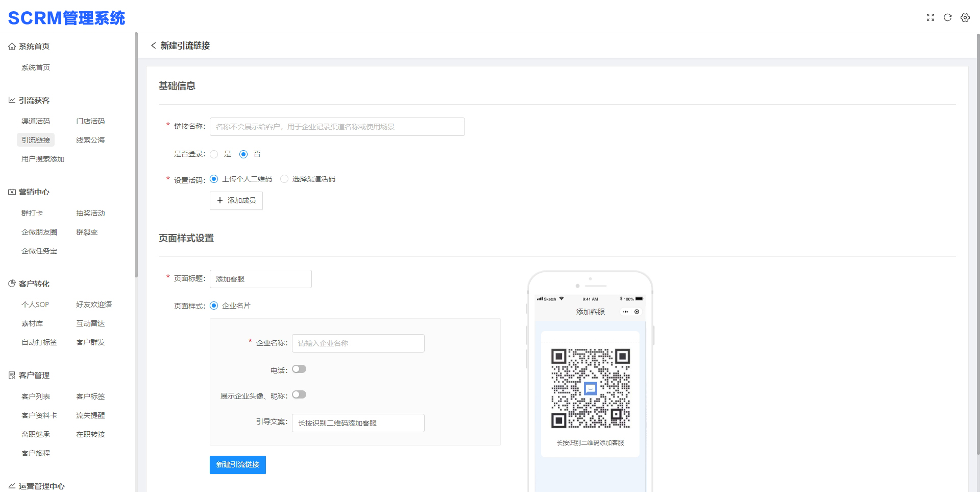Select 是 for 是否登录
Viewport: 980px width, 492px height.
[x=214, y=154]
